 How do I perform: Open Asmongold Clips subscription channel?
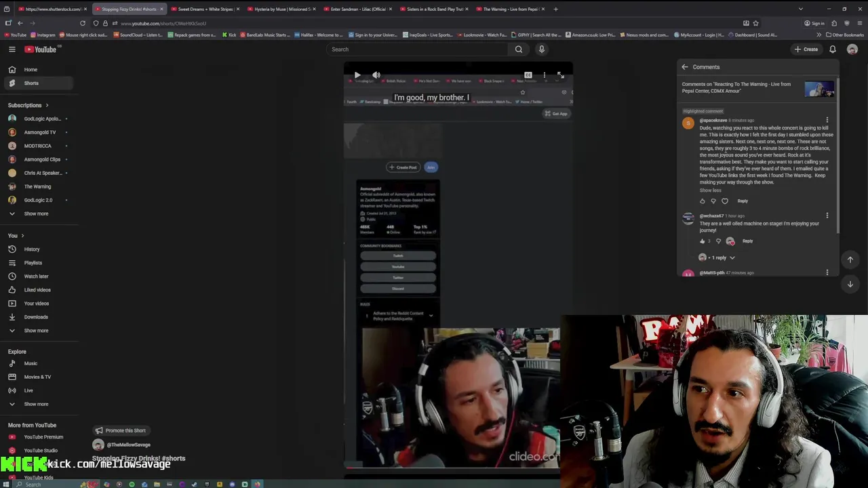coord(39,159)
